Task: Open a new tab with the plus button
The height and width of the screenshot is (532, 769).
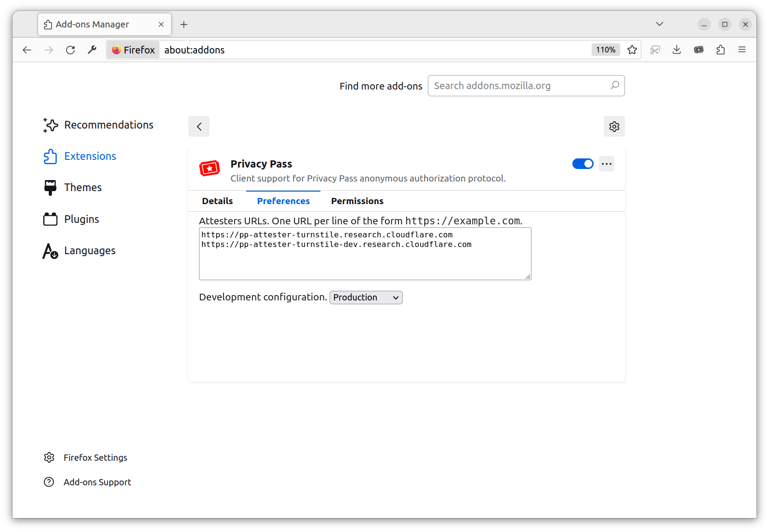Action: click(x=184, y=25)
